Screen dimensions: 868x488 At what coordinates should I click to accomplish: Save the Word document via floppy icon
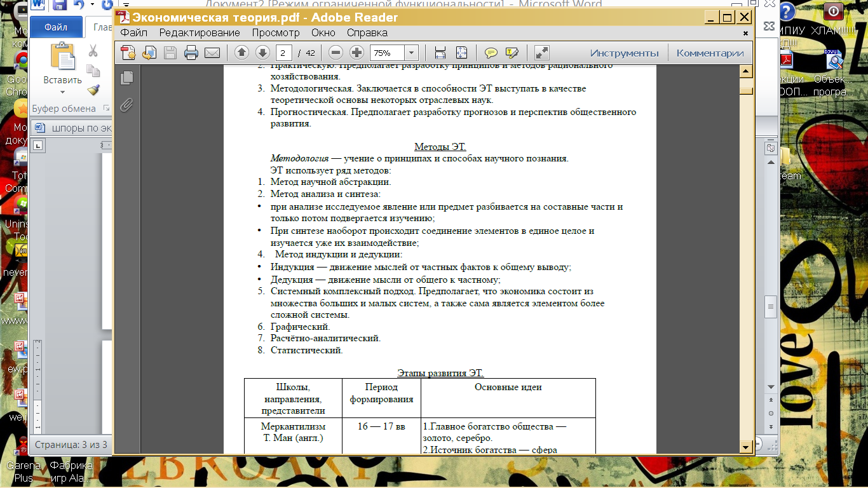pyautogui.click(x=60, y=6)
